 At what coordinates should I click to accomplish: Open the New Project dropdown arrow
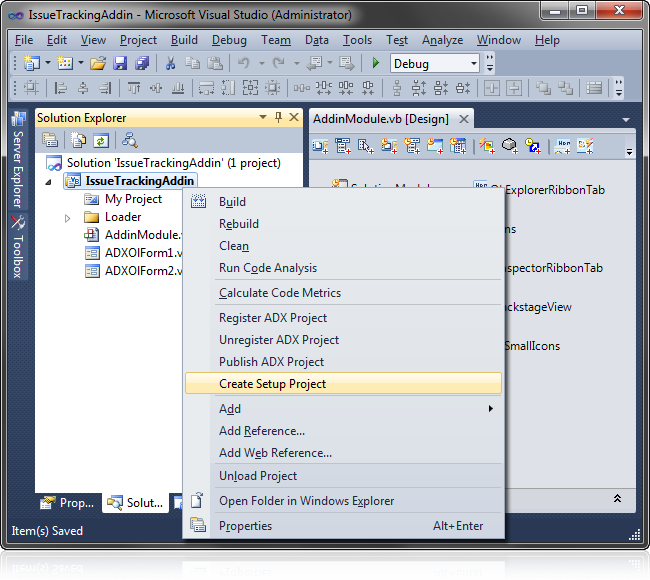tap(48, 63)
